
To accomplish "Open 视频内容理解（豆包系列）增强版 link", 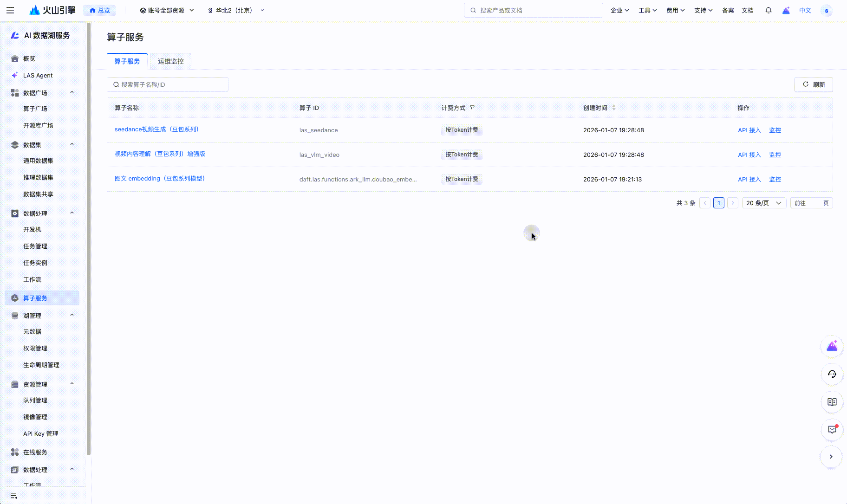I will (160, 154).
